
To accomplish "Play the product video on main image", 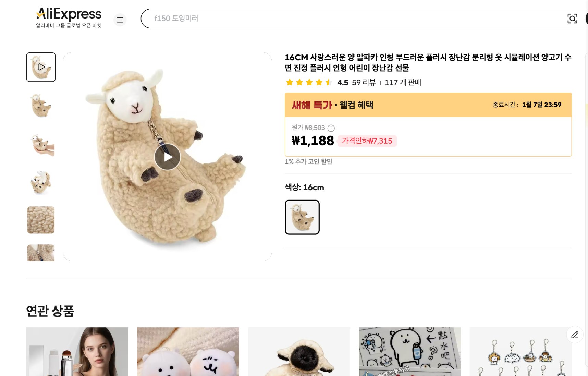I will click(x=167, y=157).
